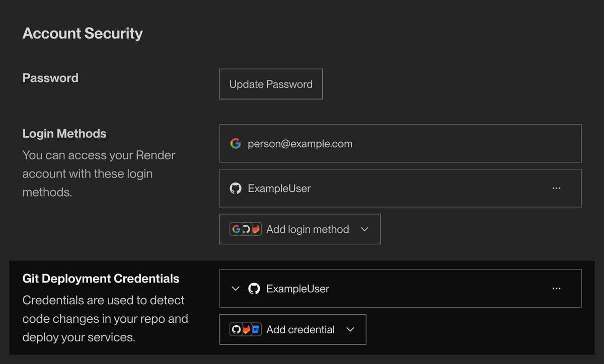Select the GitHub icon in Add login method
The width and height of the screenshot is (604, 364).
click(x=246, y=229)
